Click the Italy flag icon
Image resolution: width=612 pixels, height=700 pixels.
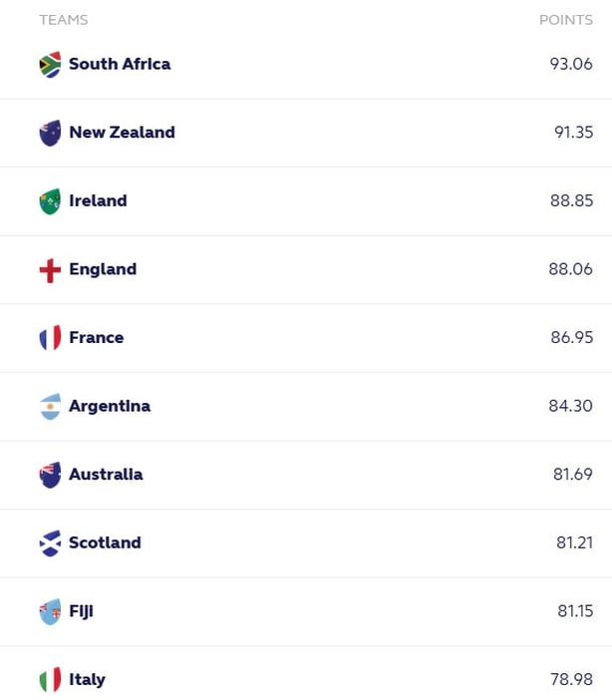50,680
